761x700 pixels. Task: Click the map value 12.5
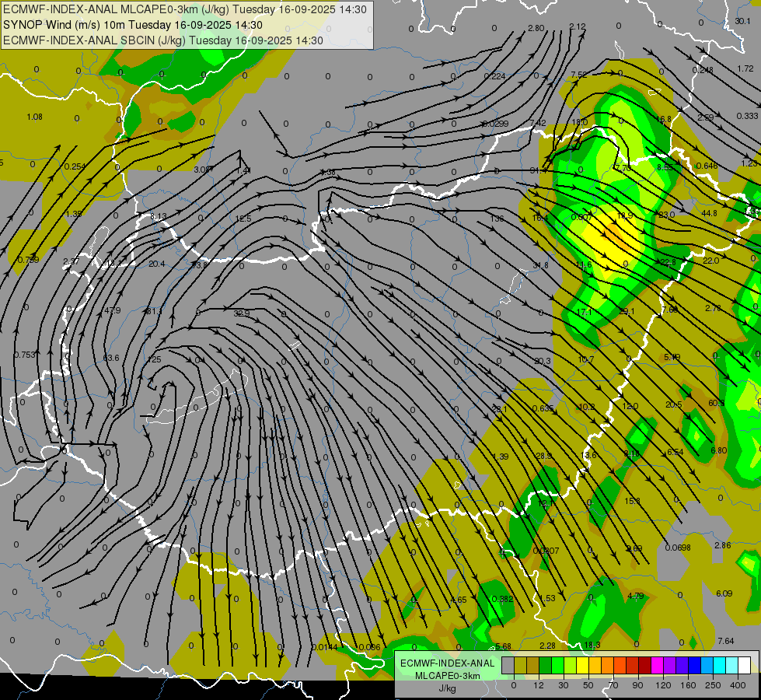pyautogui.click(x=243, y=219)
